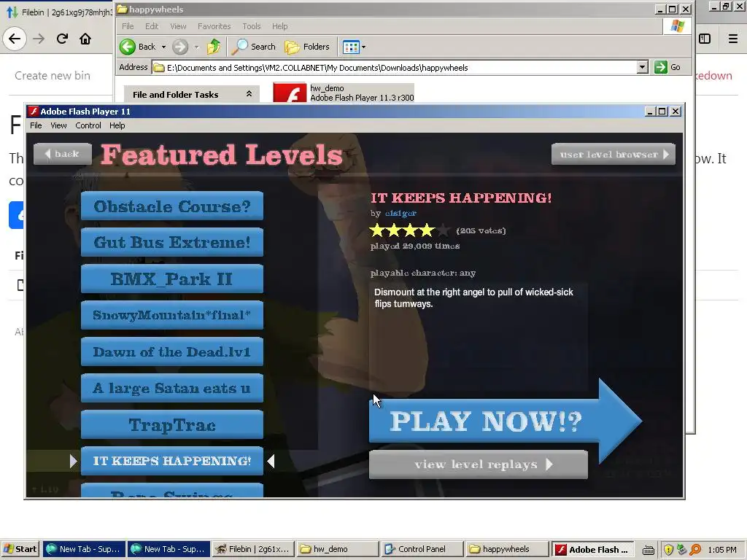This screenshot has width=747, height=560.
Task: Open browser hamburger menu
Action: pos(732,39)
